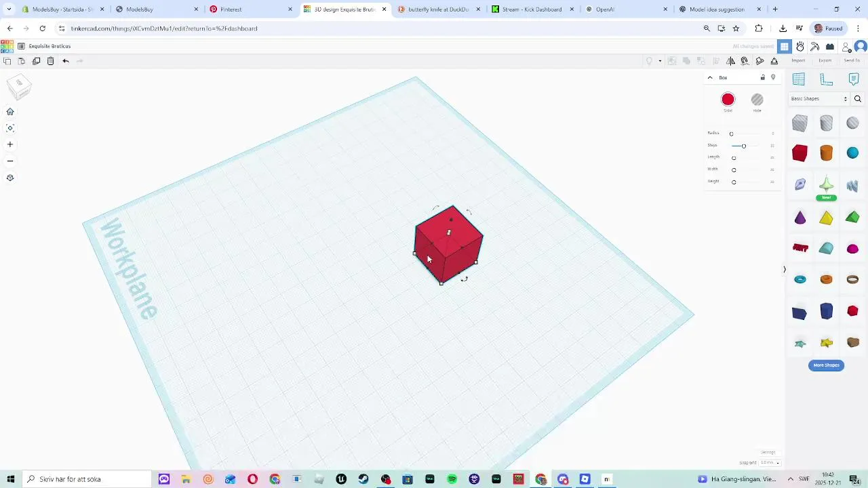Collapse the shapes panel with the arrow
Screen dimensions: 868x488
(x=785, y=269)
